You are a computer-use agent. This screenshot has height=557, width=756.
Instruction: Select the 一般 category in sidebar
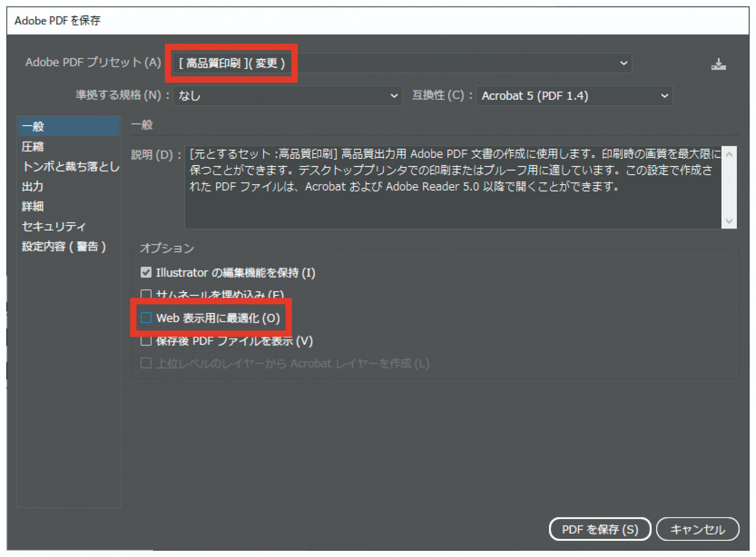69,126
